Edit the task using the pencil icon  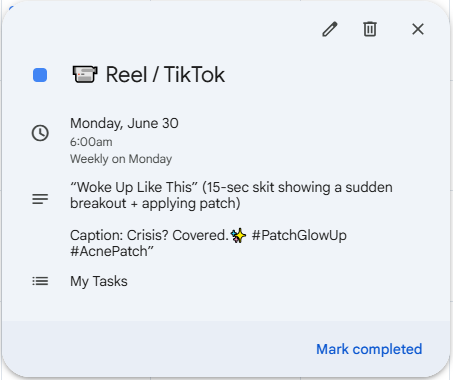tap(330, 29)
